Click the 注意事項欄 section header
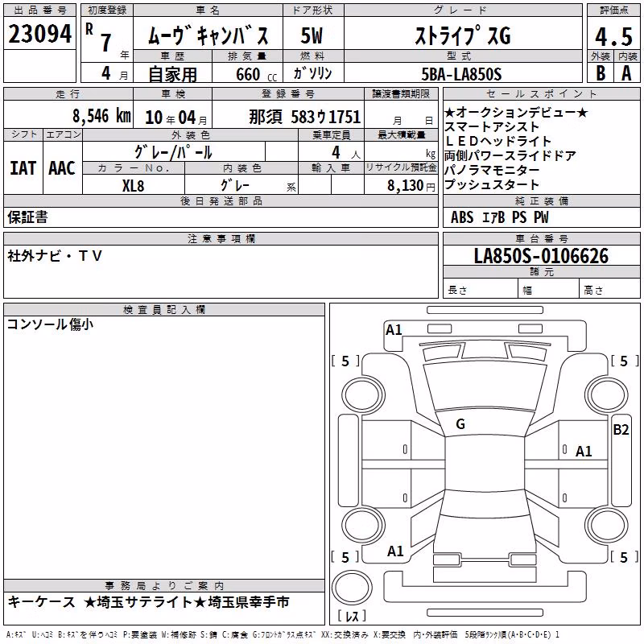The width and height of the screenshot is (644, 644). pyautogui.click(x=221, y=238)
